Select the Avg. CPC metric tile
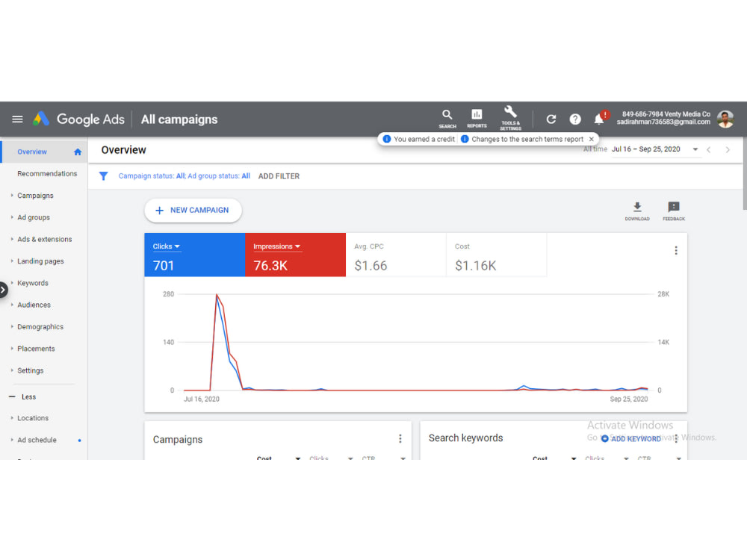The height and width of the screenshot is (560, 747). pos(396,255)
